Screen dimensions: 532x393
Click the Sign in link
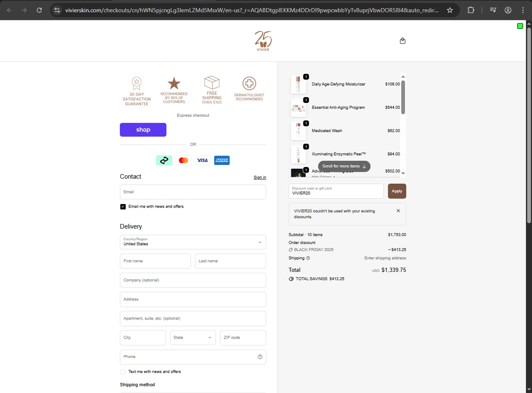coord(260,178)
